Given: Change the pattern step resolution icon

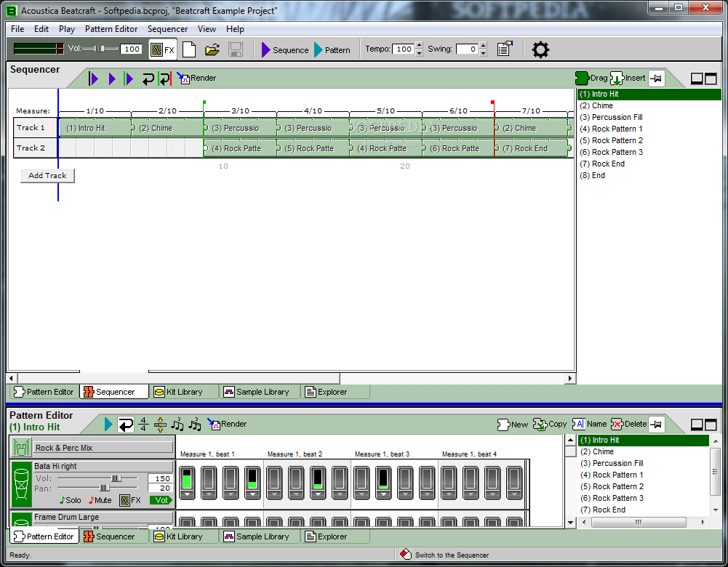Looking at the screenshot, I should tap(160, 424).
